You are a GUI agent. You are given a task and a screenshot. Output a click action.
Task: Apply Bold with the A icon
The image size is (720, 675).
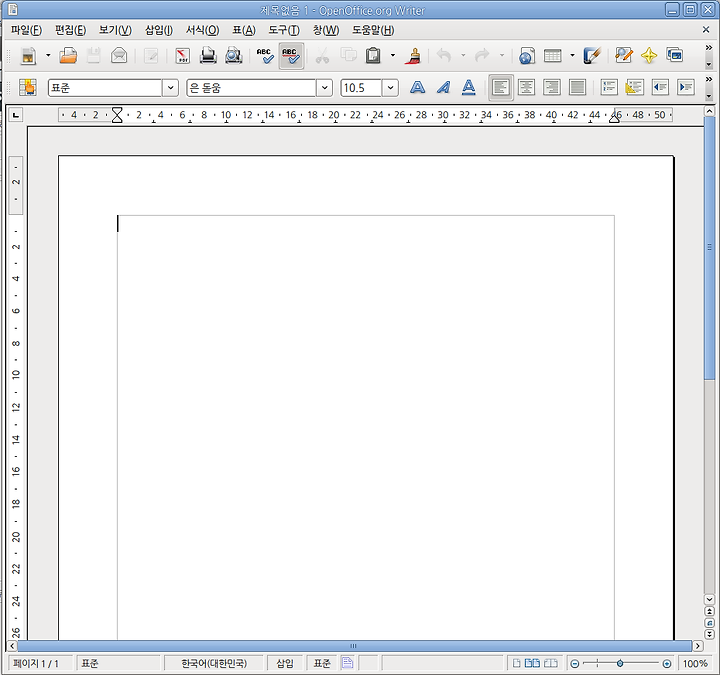(x=417, y=87)
